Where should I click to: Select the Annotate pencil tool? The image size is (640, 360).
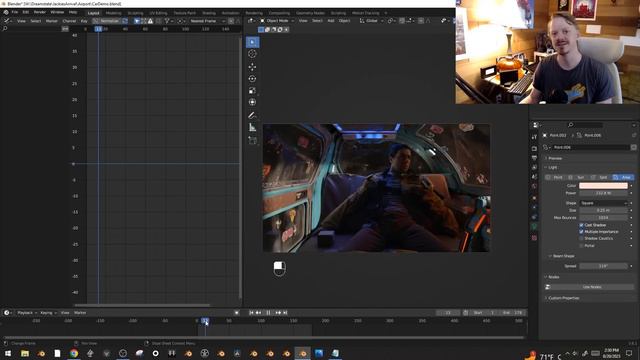pos(252,116)
